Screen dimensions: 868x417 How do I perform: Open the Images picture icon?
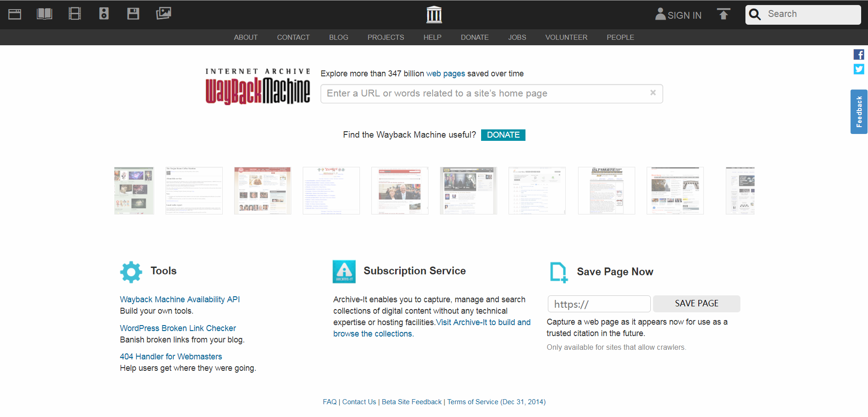pyautogui.click(x=163, y=14)
